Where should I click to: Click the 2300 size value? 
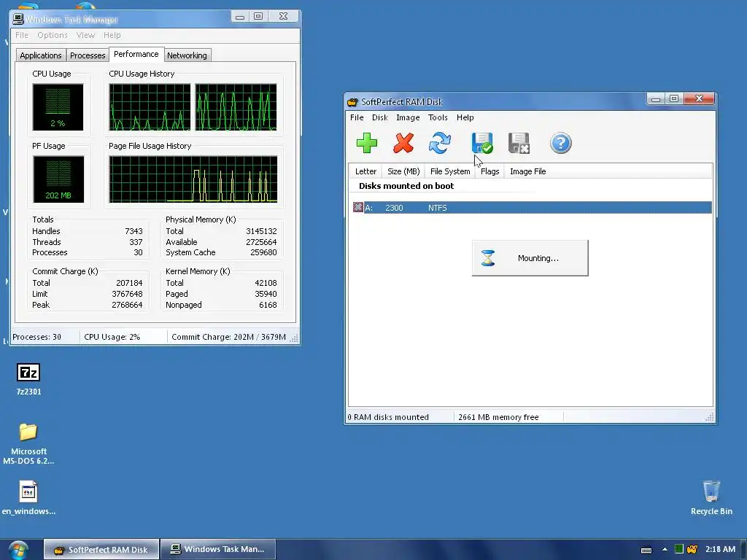coord(394,208)
